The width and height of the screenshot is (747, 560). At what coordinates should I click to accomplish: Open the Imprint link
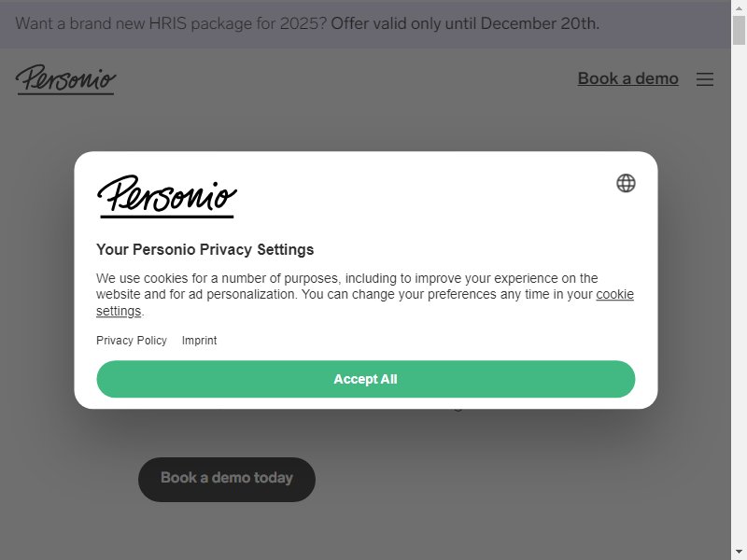coord(199,341)
